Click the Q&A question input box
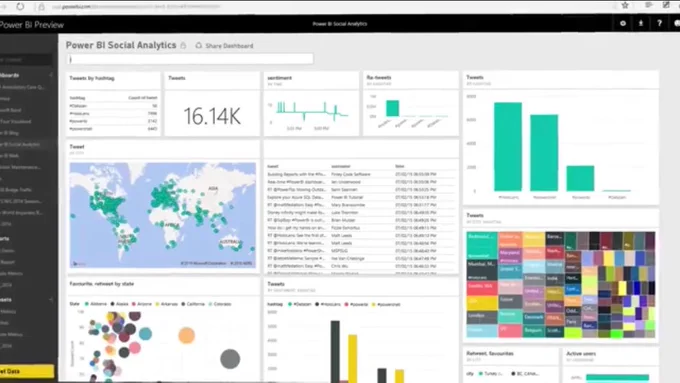Viewport: 680px width, 383px height. (x=190, y=59)
